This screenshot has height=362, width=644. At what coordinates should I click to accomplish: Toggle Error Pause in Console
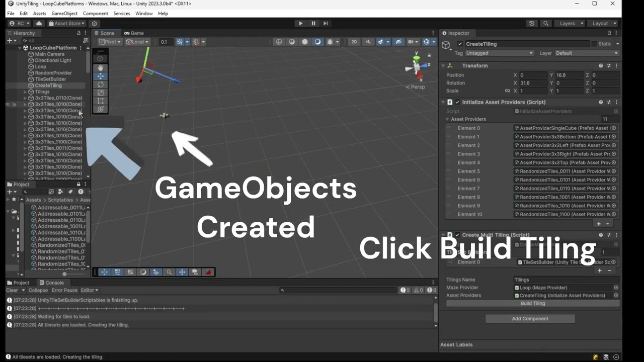coord(64,290)
